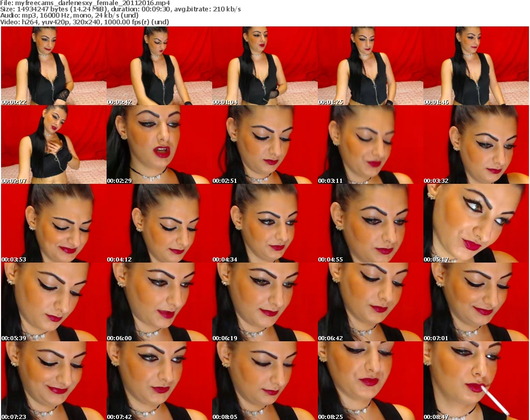The width and height of the screenshot is (530, 420).
Task: Select the frame timestamped 00:02:51
Action: [265, 144]
